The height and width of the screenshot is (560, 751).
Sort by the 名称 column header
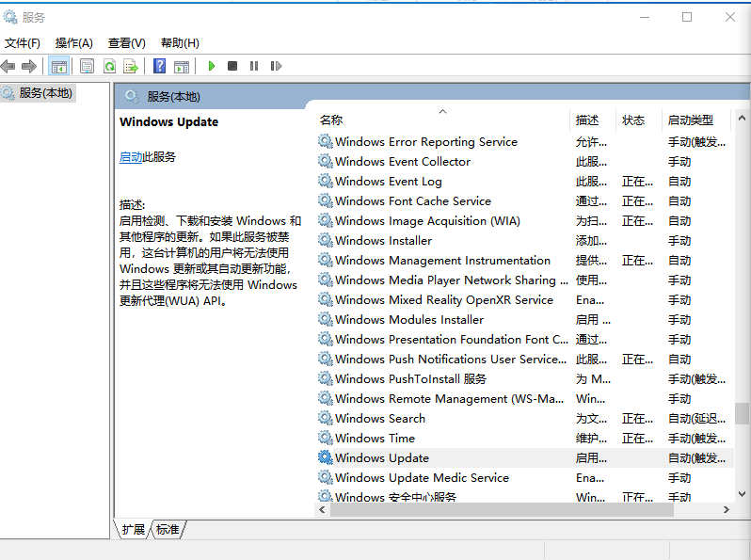pos(443,120)
